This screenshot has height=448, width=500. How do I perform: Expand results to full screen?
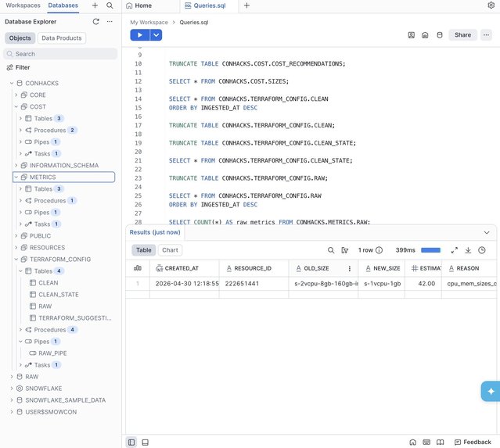tap(455, 250)
